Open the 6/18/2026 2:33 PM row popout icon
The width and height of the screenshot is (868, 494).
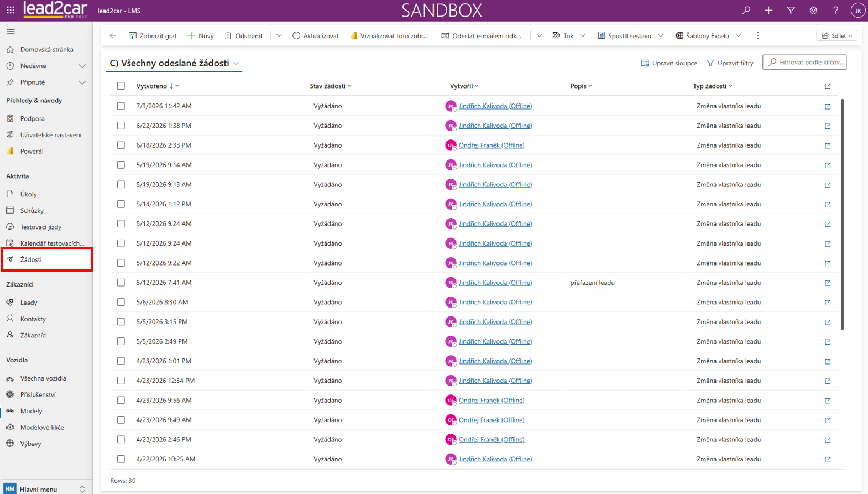[828, 145]
